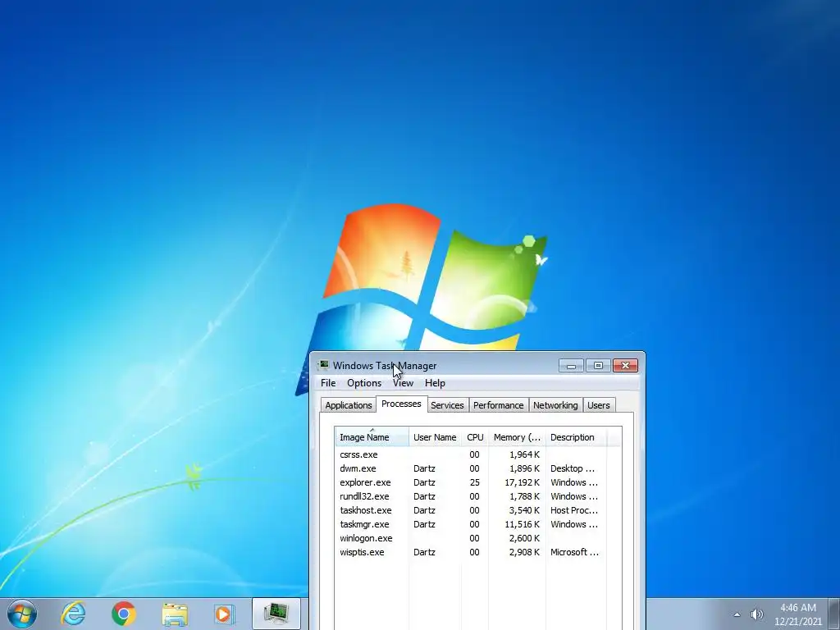The height and width of the screenshot is (630, 840).
Task: Click Desktop description of dwm.exe
Action: [x=572, y=468]
